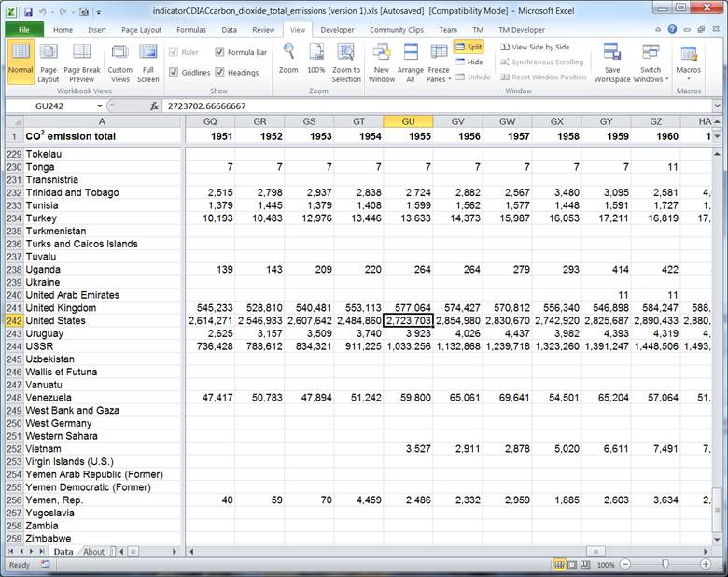The height and width of the screenshot is (577, 728).
Task: Select United Kingdom 1955 cell
Action: pyautogui.click(x=408, y=308)
